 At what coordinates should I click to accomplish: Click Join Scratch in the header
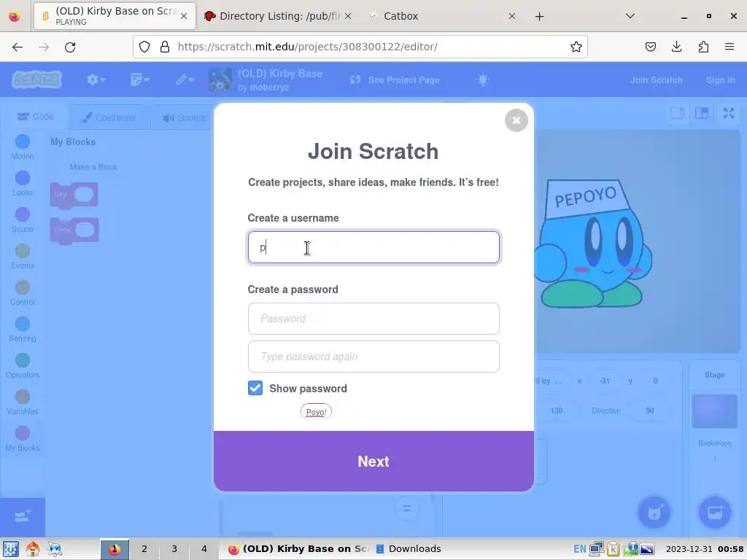pos(656,80)
